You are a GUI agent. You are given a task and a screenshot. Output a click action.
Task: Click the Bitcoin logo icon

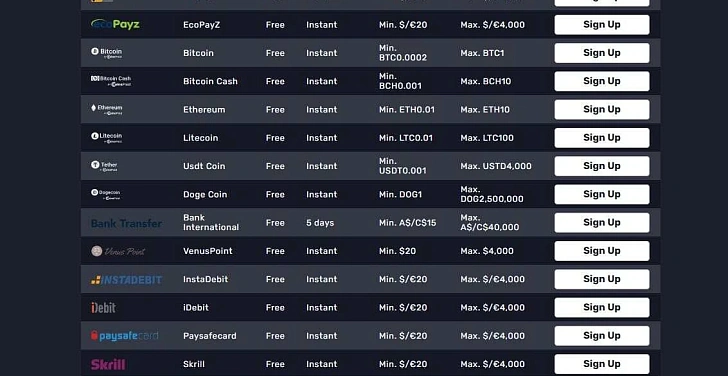(x=107, y=53)
